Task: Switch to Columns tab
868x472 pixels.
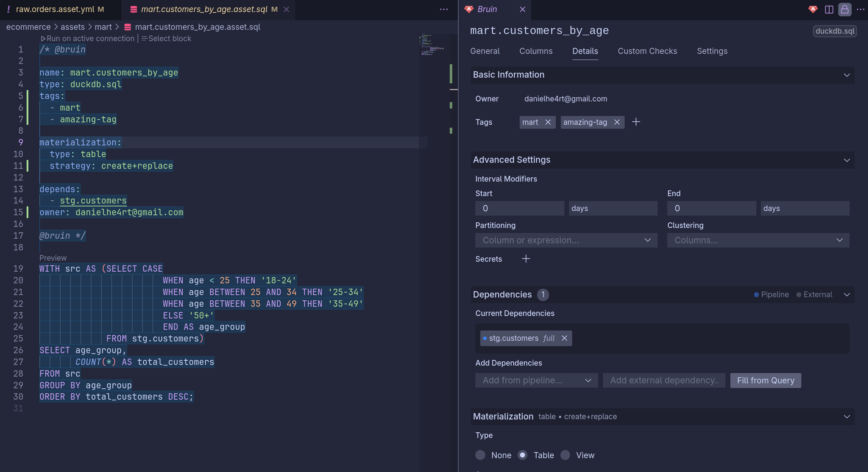Action: (x=536, y=51)
